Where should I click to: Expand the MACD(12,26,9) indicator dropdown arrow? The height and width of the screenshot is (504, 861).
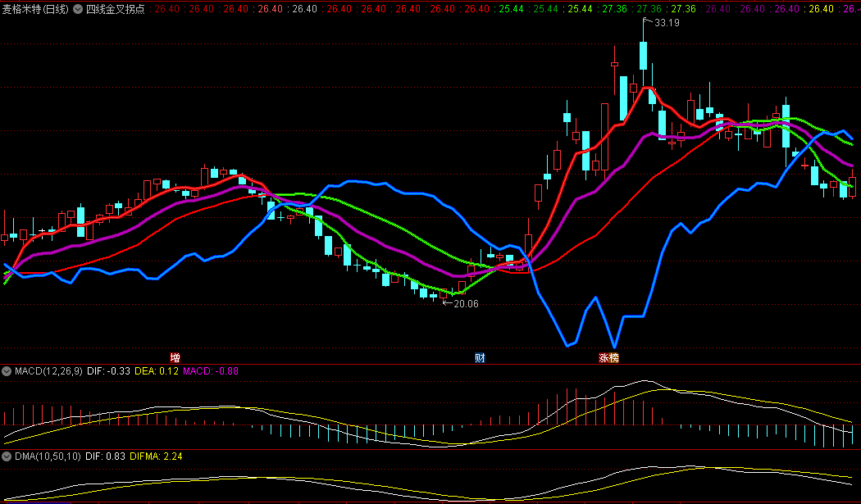7,371
